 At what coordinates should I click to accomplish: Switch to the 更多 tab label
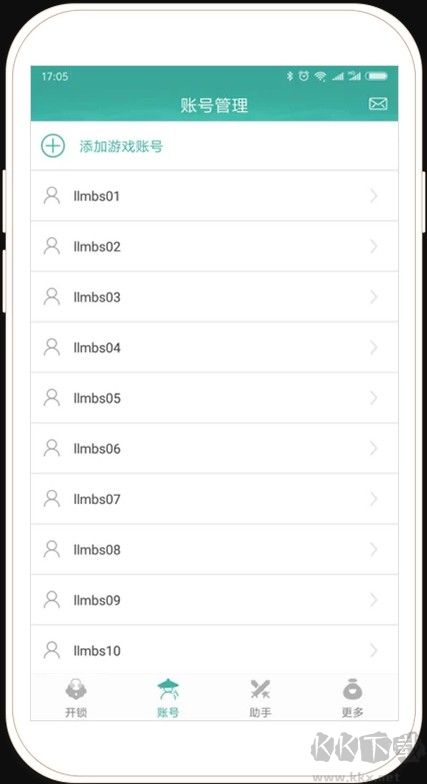point(352,712)
